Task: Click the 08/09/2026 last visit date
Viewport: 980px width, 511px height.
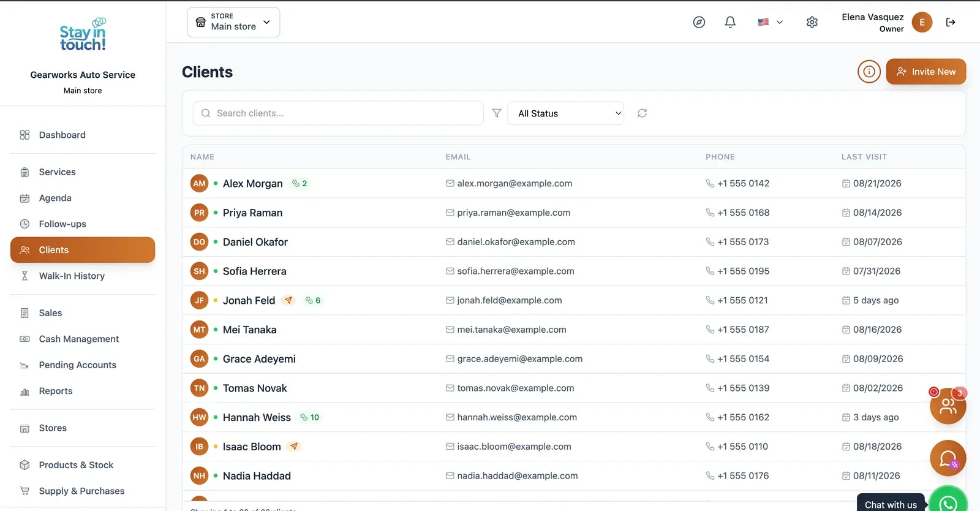Action: pyautogui.click(x=878, y=359)
